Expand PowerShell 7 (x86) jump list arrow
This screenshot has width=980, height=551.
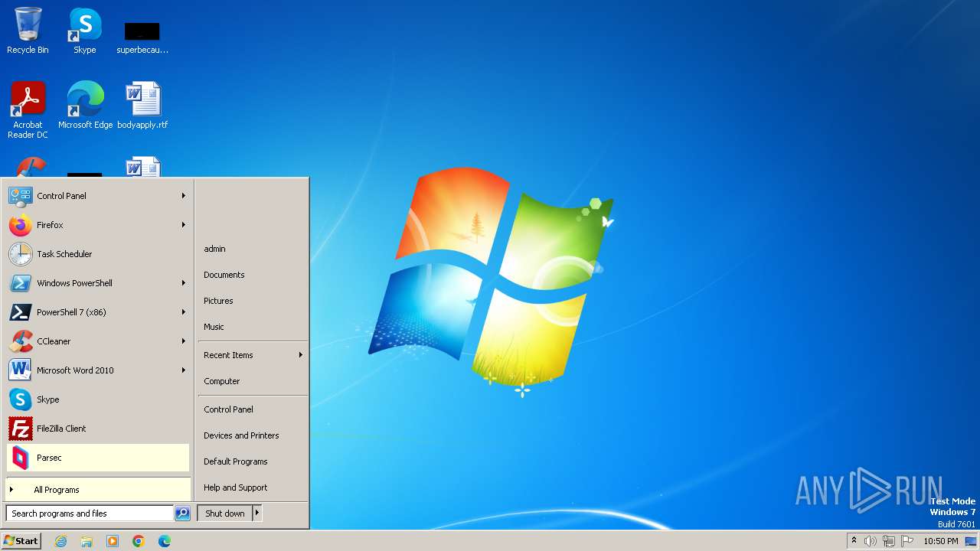point(184,312)
